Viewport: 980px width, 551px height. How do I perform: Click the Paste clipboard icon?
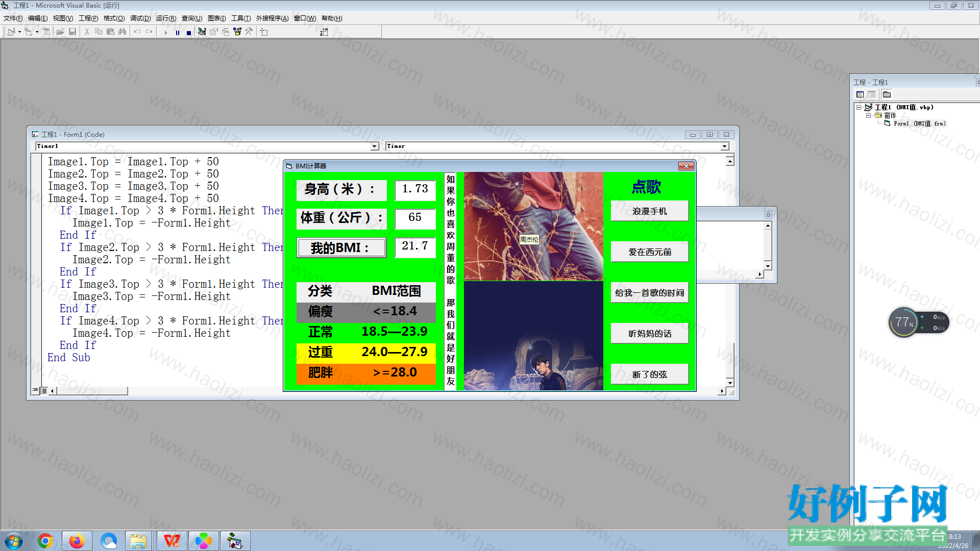tap(110, 32)
